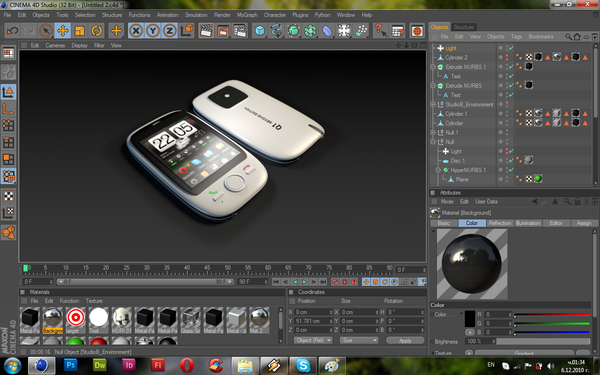
Task: Click the Y position field showing 51.781 cm
Action: coord(313,321)
